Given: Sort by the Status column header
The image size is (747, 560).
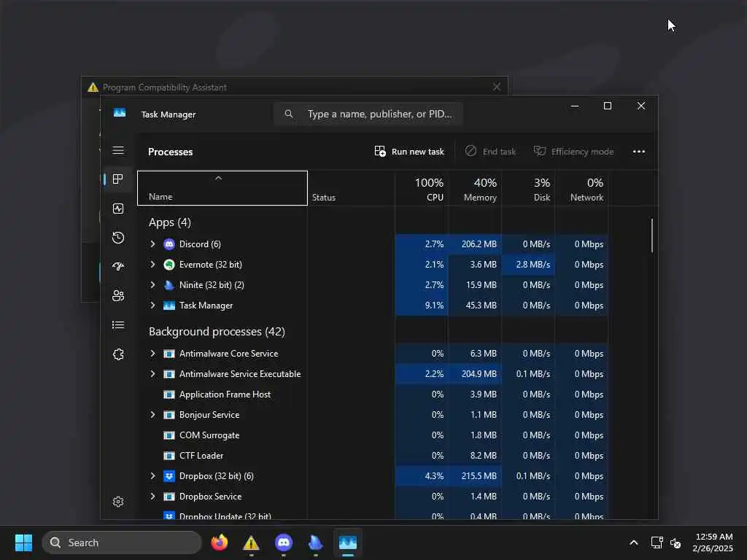Looking at the screenshot, I should point(351,188).
